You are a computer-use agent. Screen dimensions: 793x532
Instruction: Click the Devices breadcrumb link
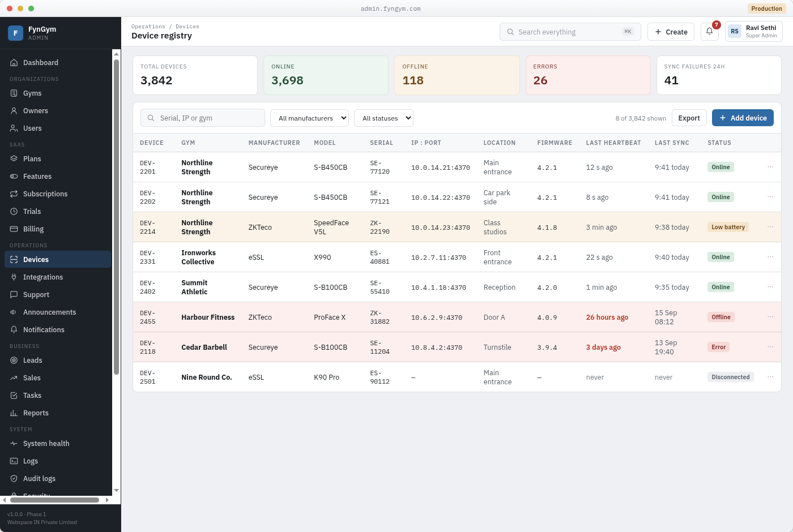(x=187, y=27)
